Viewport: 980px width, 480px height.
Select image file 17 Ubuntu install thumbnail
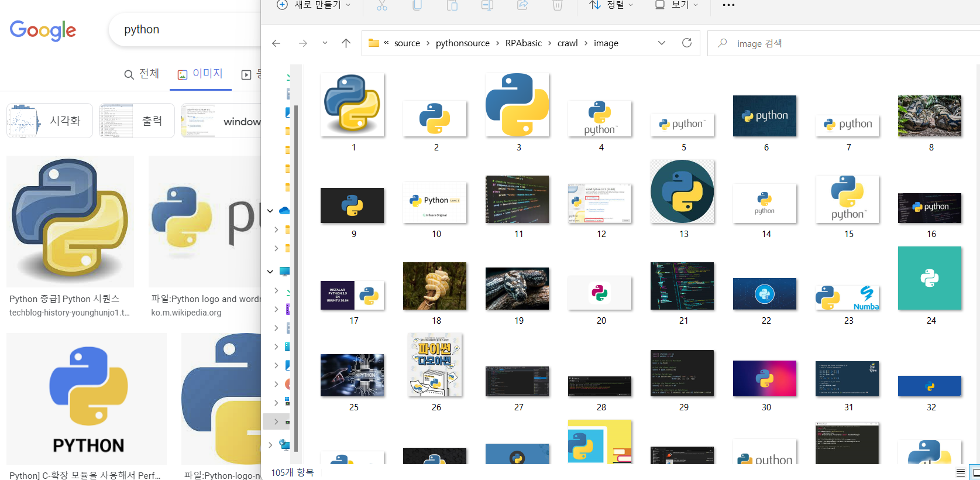pyautogui.click(x=352, y=296)
